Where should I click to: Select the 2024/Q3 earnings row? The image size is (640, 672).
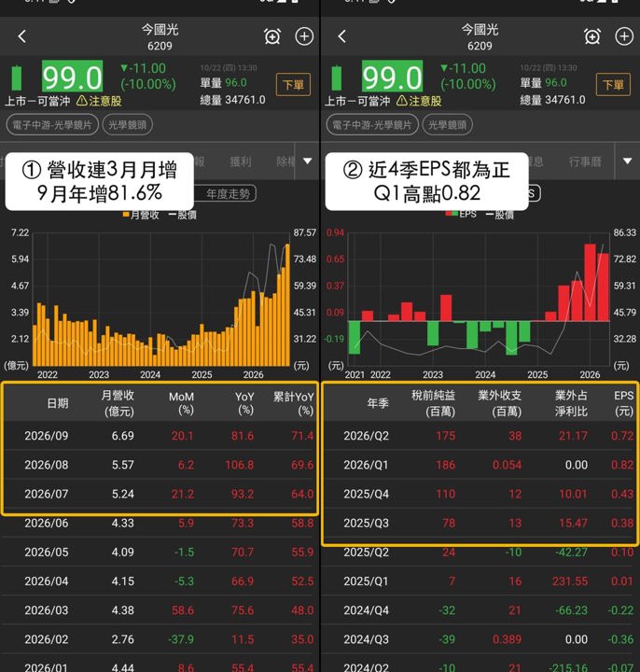point(480,639)
